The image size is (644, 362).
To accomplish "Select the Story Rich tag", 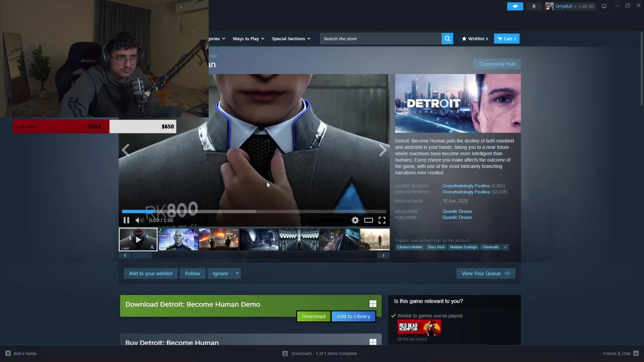I will coord(436,247).
